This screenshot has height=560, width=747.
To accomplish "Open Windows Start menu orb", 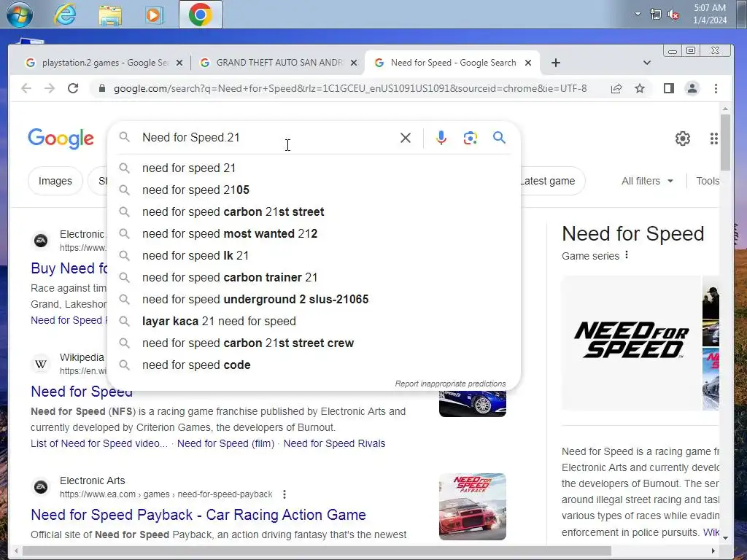I will pos(20,15).
